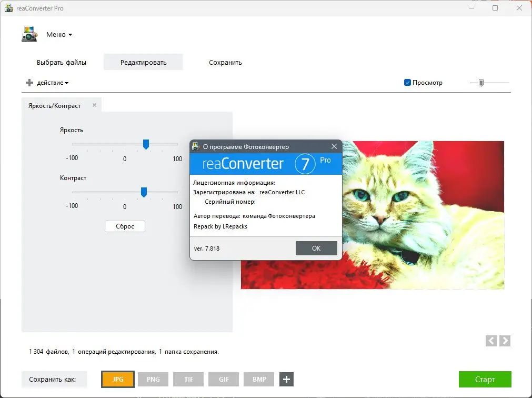Click the cat preview image

(423, 215)
